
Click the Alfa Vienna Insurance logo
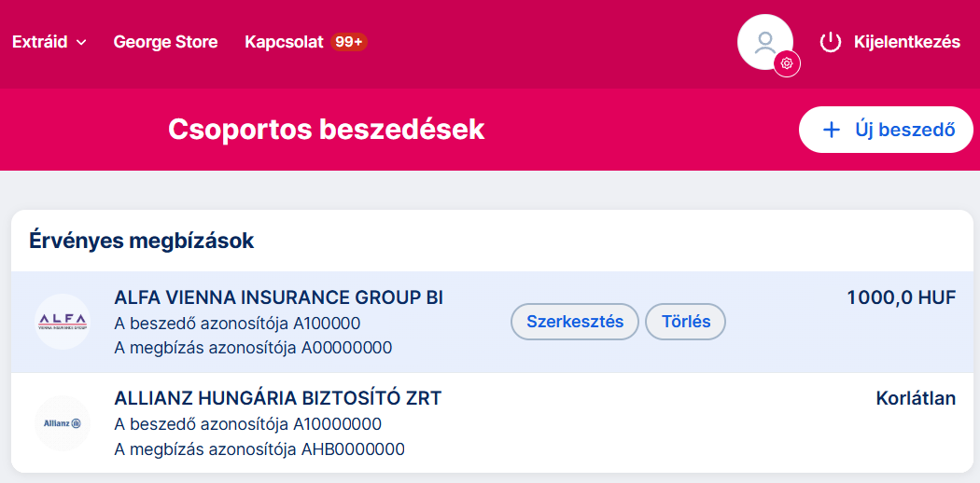(63, 322)
